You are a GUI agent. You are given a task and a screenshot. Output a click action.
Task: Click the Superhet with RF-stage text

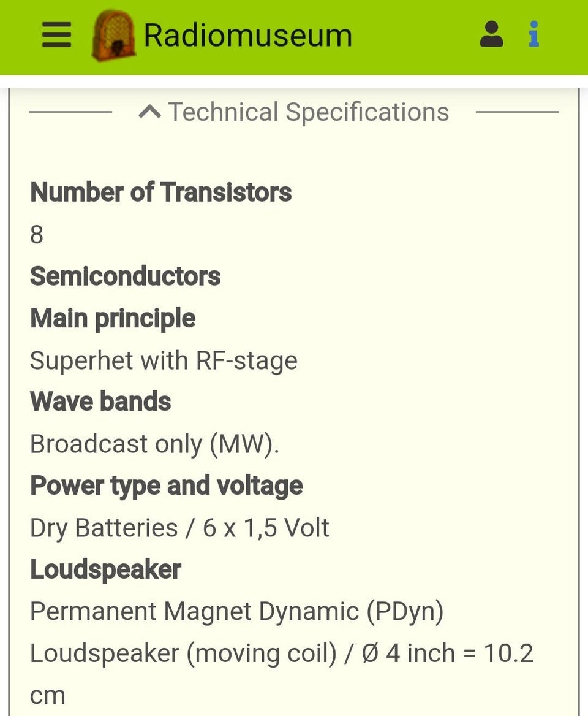point(164,360)
